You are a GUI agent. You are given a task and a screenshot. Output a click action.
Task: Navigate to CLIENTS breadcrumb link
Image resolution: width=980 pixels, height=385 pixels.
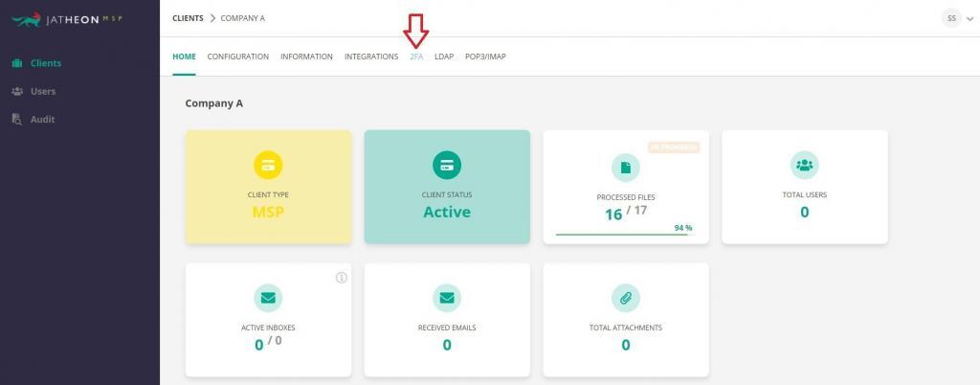[x=189, y=18]
